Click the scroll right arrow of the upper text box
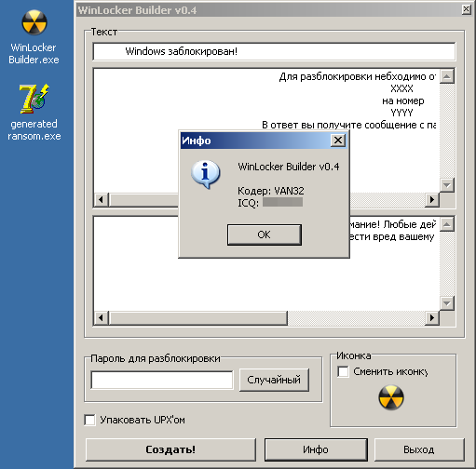 coord(432,199)
